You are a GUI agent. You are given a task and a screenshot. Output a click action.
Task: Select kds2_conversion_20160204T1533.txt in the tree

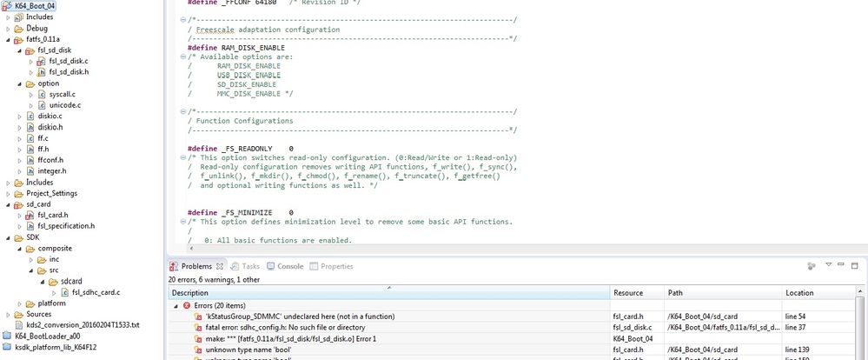pos(83,325)
